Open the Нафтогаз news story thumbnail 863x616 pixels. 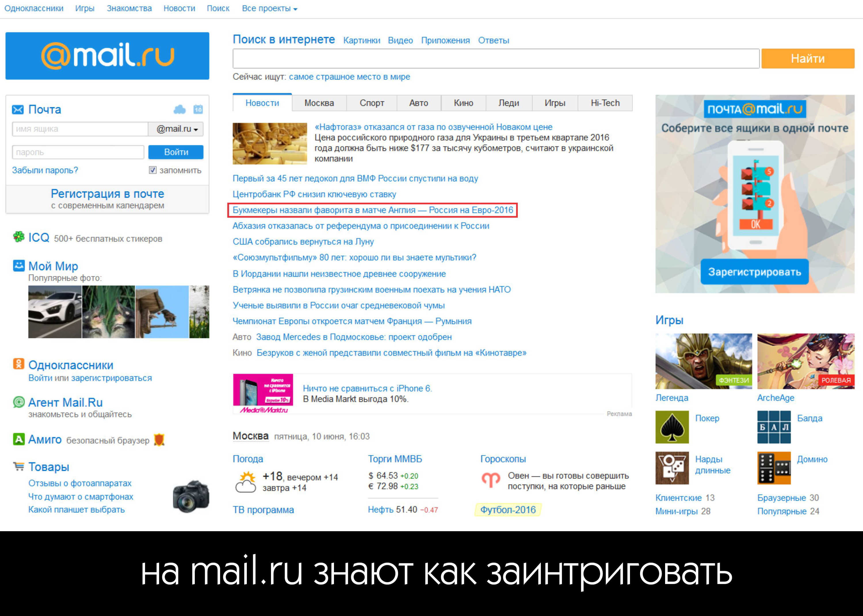point(270,143)
